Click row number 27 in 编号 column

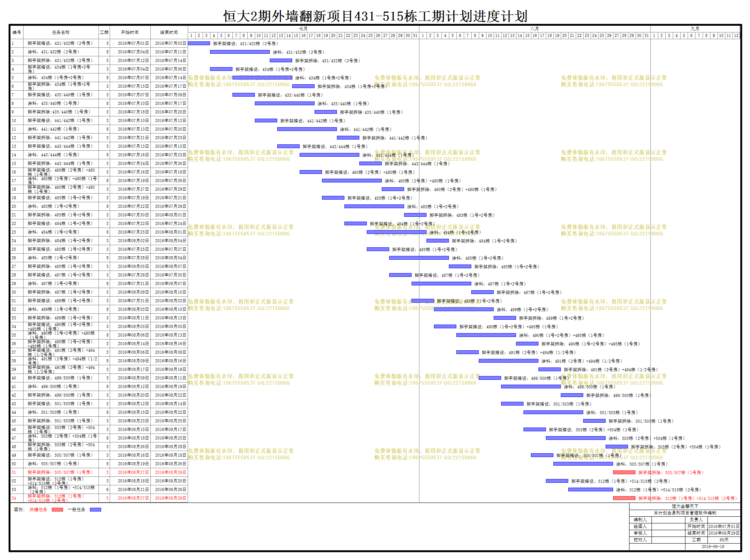pyautogui.click(x=14, y=266)
